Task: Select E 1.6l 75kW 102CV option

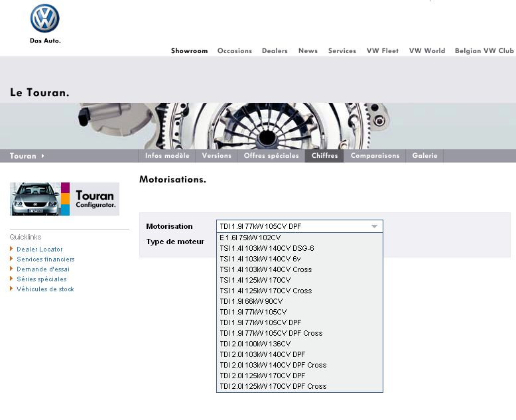Action: (x=300, y=238)
